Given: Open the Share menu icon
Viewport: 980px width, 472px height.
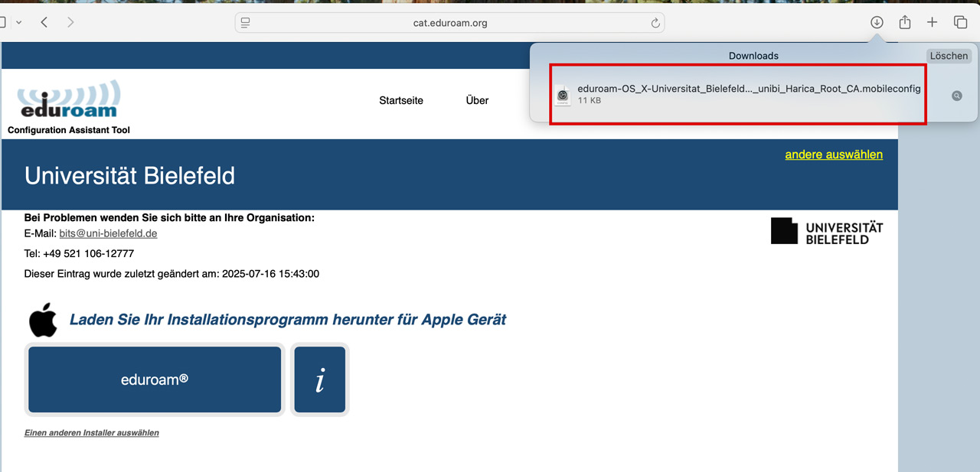Looking at the screenshot, I should coord(905,22).
